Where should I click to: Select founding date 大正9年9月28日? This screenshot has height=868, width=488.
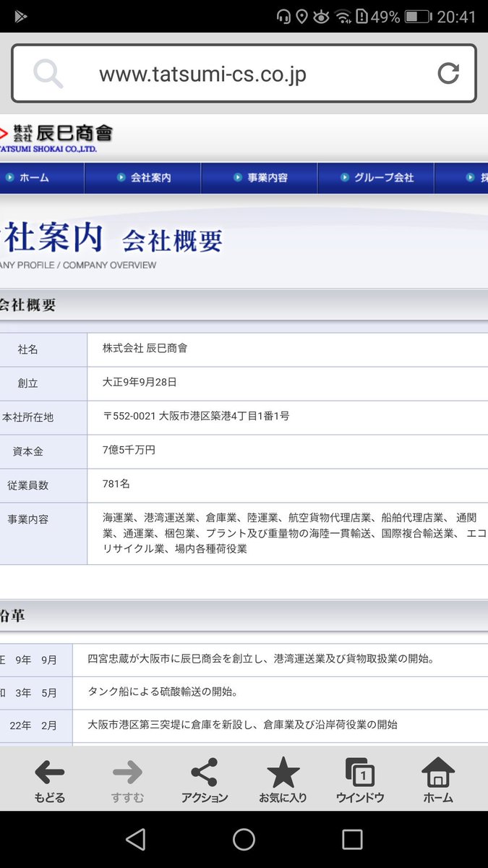[x=140, y=382]
